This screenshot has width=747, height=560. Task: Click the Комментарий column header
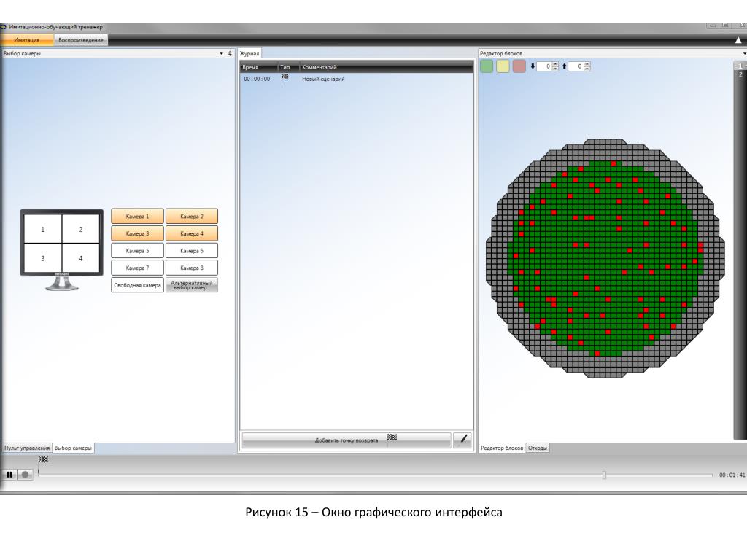[387, 67]
